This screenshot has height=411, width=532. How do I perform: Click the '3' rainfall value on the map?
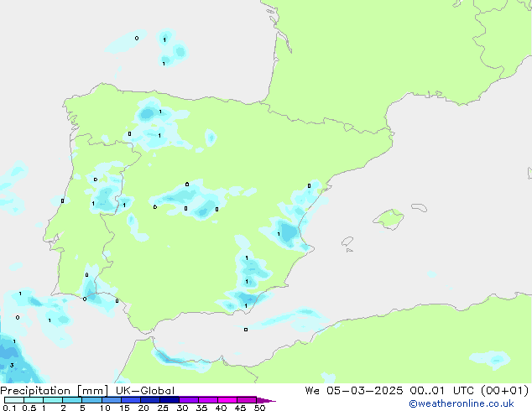click(12, 365)
